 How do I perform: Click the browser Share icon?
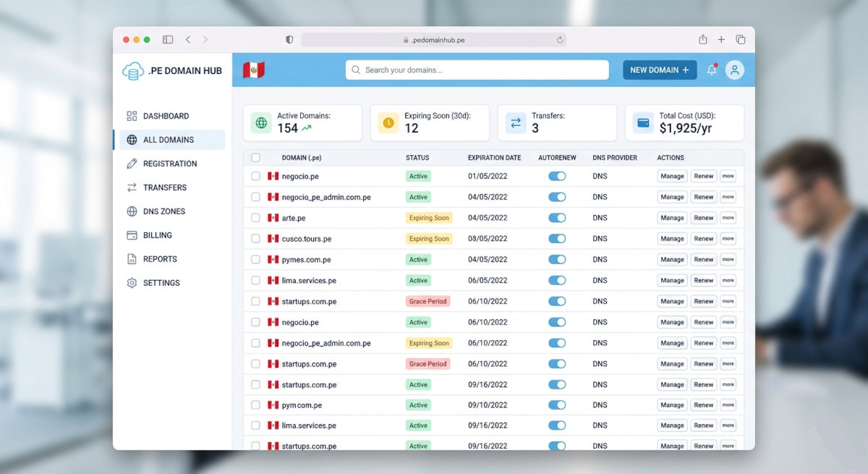click(x=702, y=40)
